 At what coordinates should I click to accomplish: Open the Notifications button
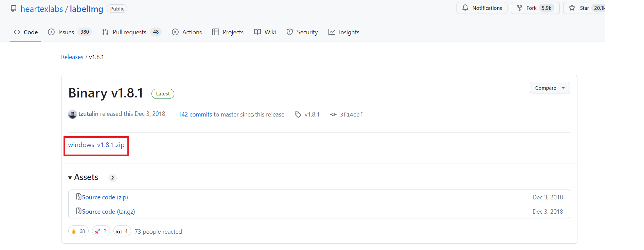(x=482, y=8)
